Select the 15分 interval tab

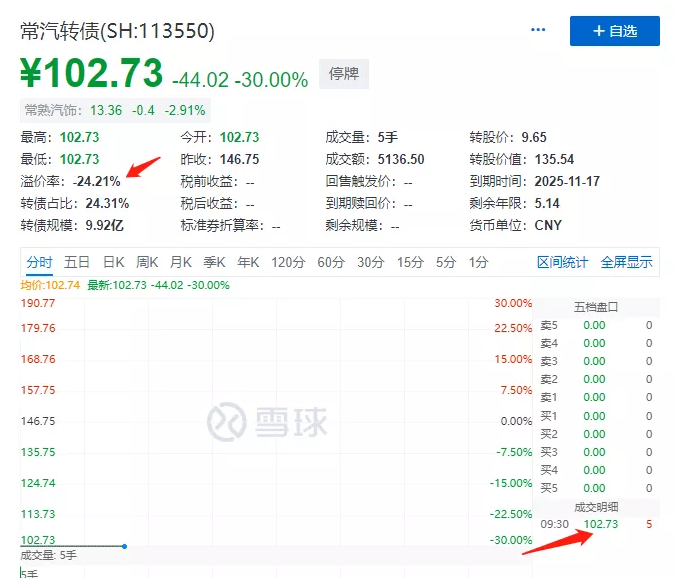(411, 262)
